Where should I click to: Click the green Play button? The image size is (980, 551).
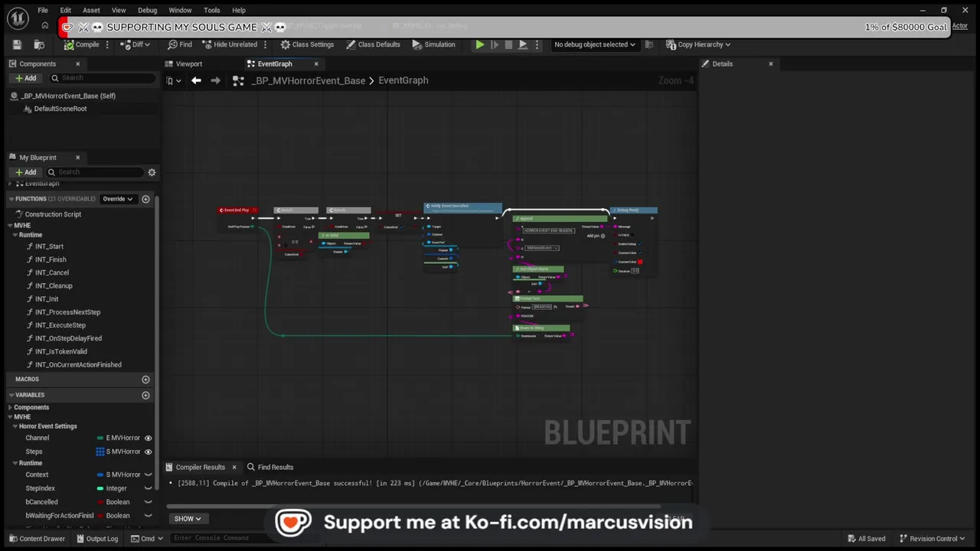click(x=479, y=44)
